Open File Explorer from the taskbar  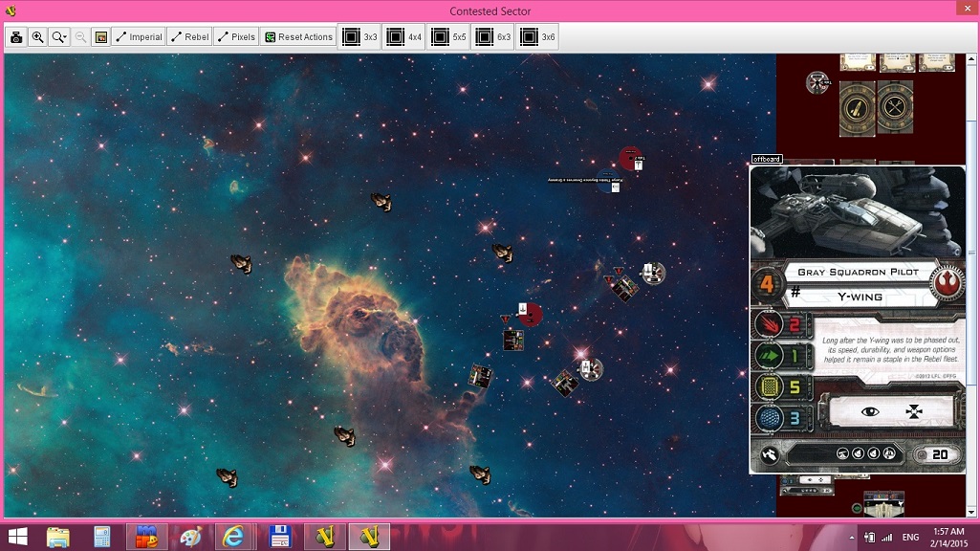click(x=58, y=536)
